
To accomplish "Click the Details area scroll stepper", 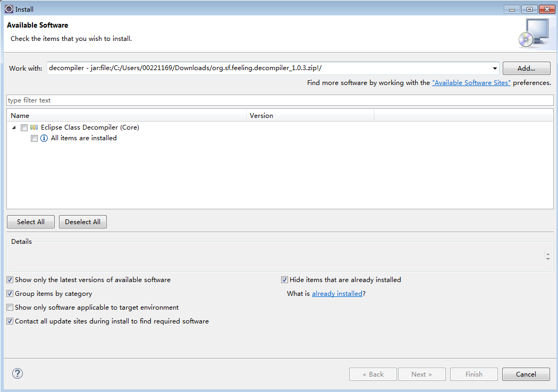I will pos(548,256).
